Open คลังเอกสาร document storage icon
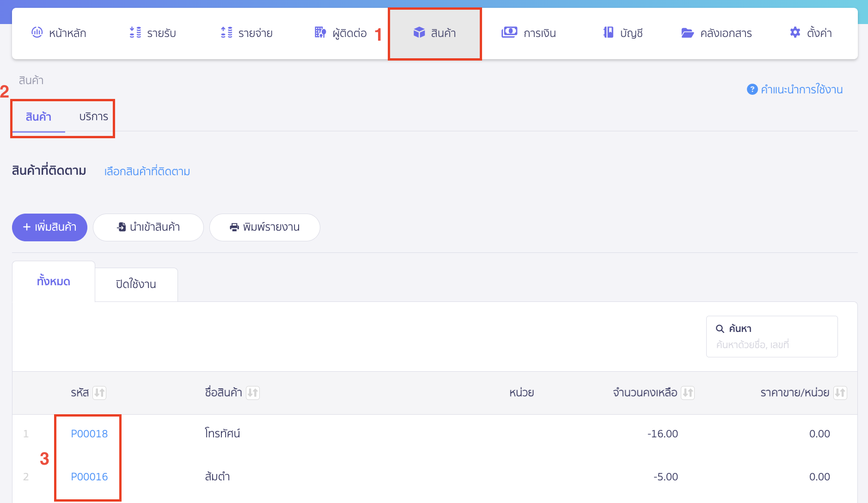The height and width of the screenshot is (503, 868). pos(687,32)
